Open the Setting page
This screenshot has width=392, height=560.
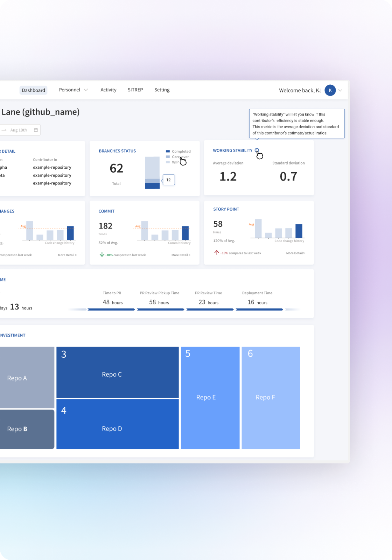tap(162, 90)
